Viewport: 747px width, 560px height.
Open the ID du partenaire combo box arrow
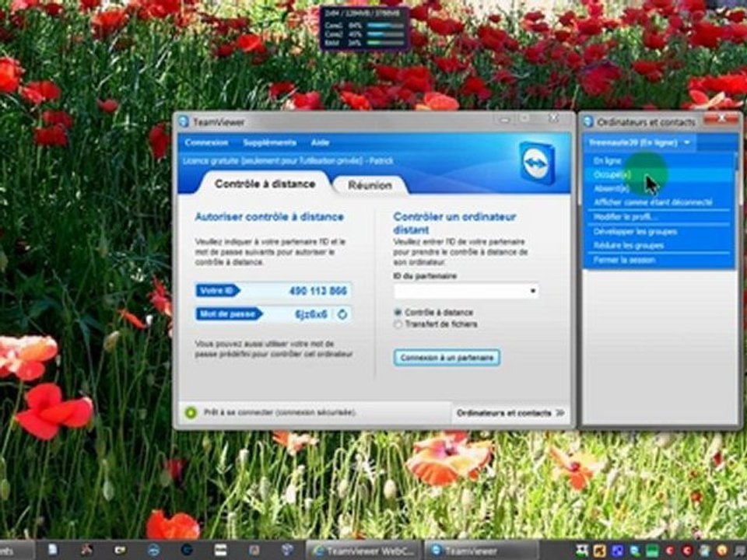[x=532, y=290]
